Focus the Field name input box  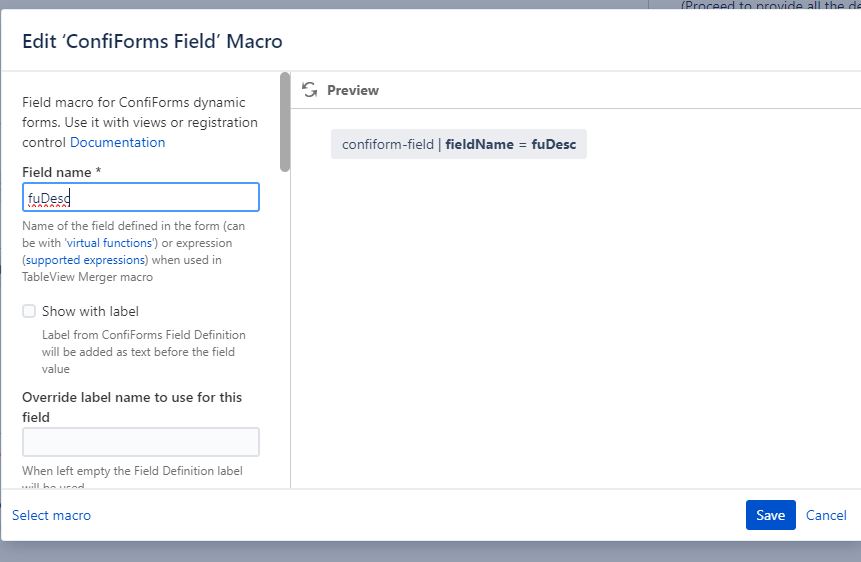point(141,197)
